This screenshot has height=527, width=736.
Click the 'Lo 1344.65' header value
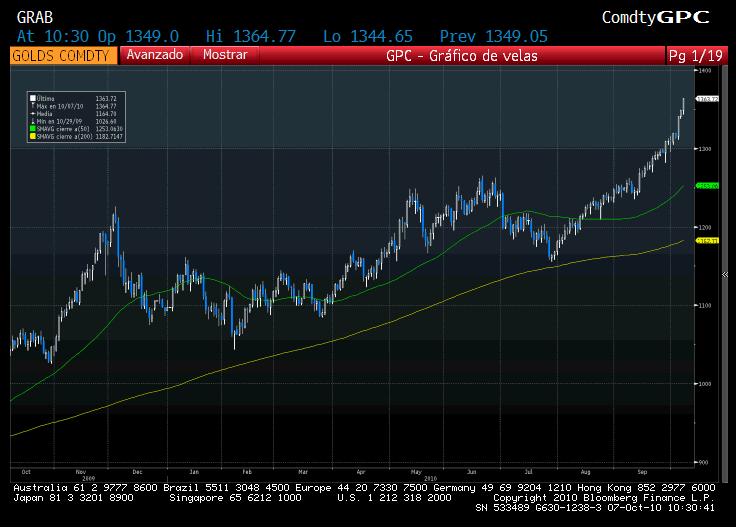pyautogui.click(x=368, y=36)
